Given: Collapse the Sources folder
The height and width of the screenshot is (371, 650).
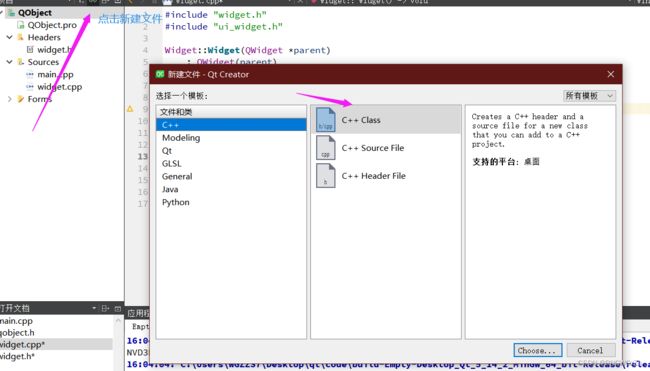Looking at the screenshot, I should click(9, 62).
